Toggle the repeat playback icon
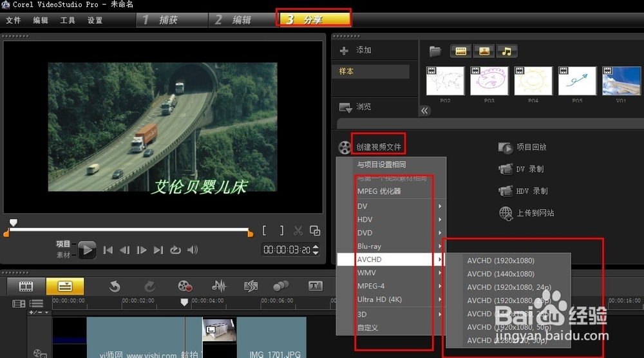 [x=175, y=250]
